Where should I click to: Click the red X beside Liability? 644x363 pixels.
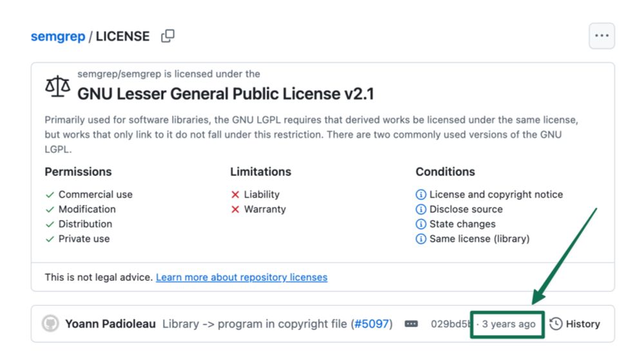coord(235,195)
